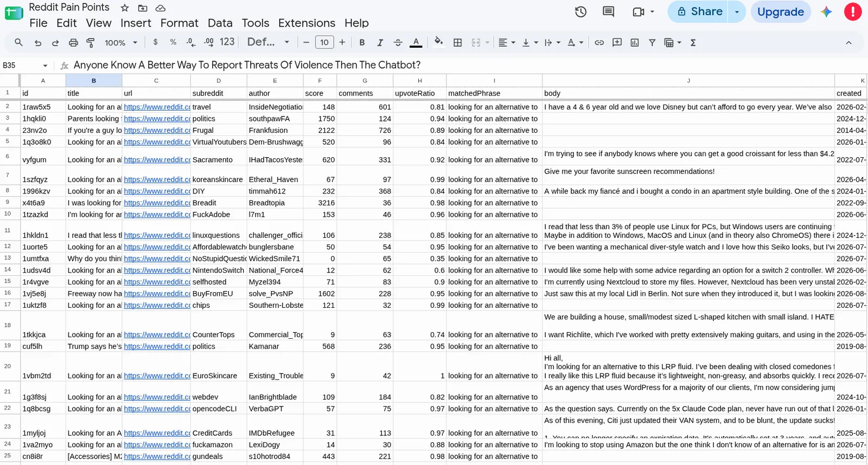The width and height of the screenshot is (868, 465).
Task: Select the score cell '3216'
Action: point(320,203)
